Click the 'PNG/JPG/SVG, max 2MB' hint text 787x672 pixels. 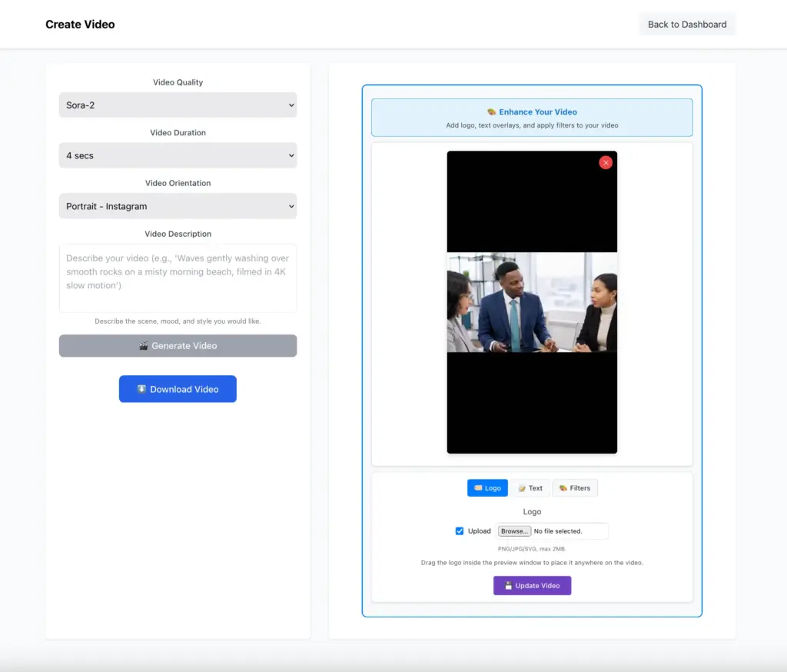532,549
